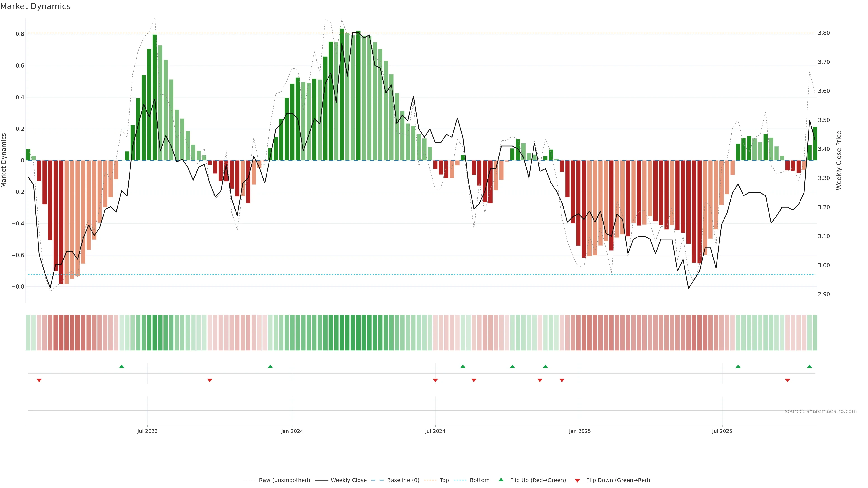The image size is (868, 488).
Task: Click the Jan 2025 x-axis label
Action: click(580, 431)
